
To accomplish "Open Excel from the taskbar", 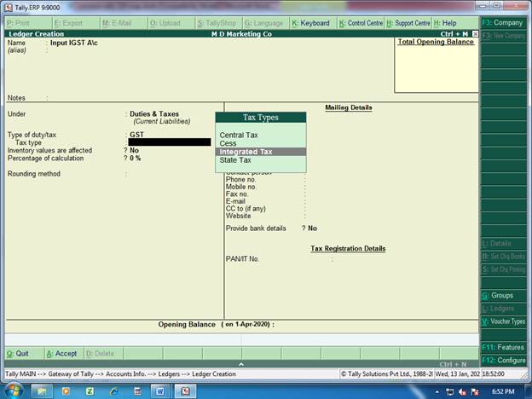I will (x=90, y=391).
